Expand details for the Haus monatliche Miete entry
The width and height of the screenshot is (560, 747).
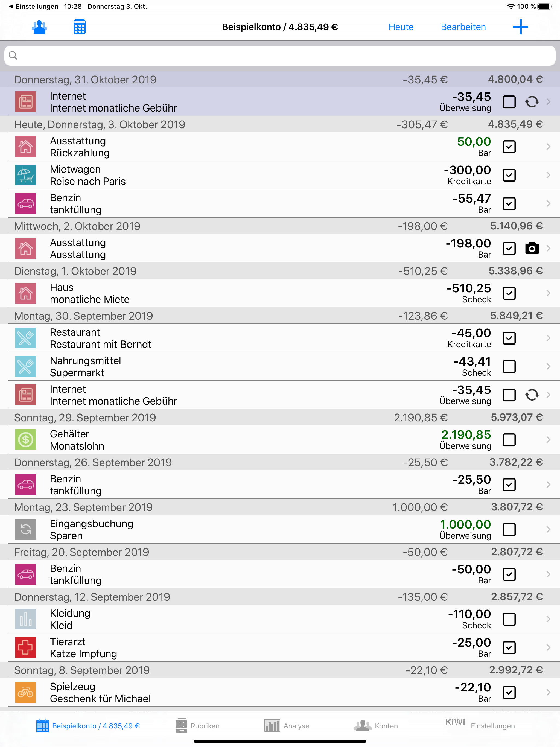(548, 293)
